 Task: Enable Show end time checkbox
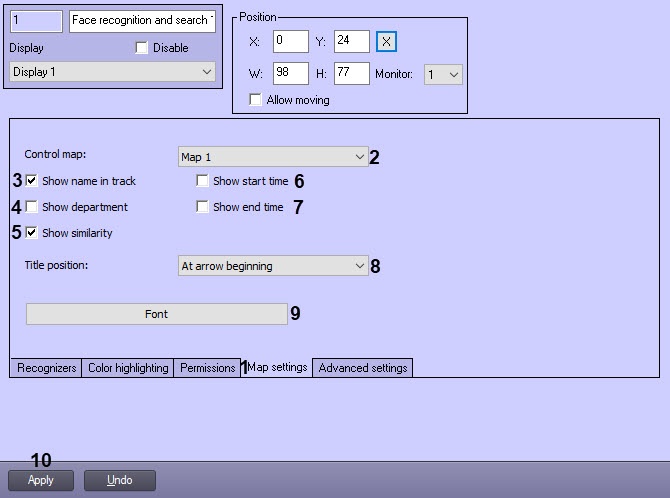[202, 207]
